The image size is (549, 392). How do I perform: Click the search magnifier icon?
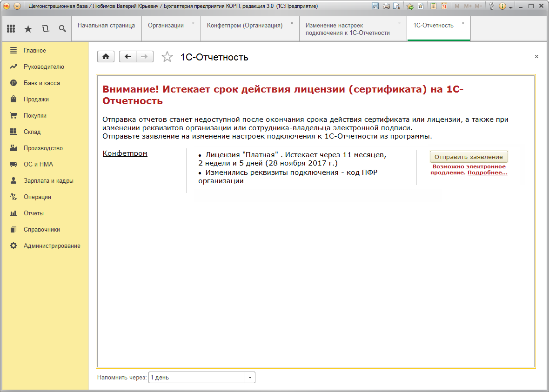(x=62, y=29)
